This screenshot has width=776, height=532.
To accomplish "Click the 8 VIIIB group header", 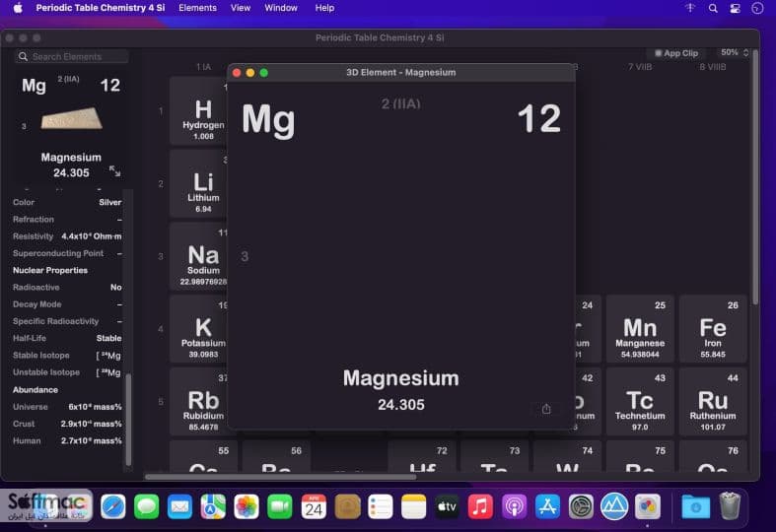I will pyautogui.click(x=713, y=67).
